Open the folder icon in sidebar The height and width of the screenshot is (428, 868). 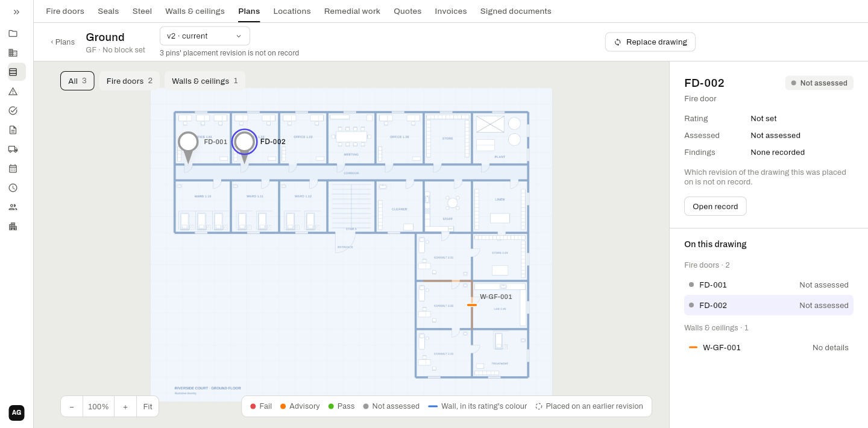(x=13, y=33)
